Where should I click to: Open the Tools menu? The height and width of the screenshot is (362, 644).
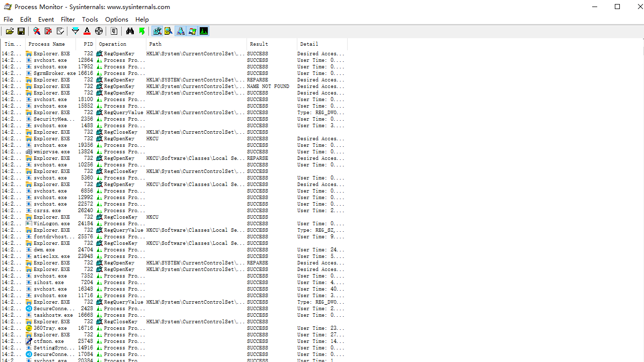coord(90,20)
